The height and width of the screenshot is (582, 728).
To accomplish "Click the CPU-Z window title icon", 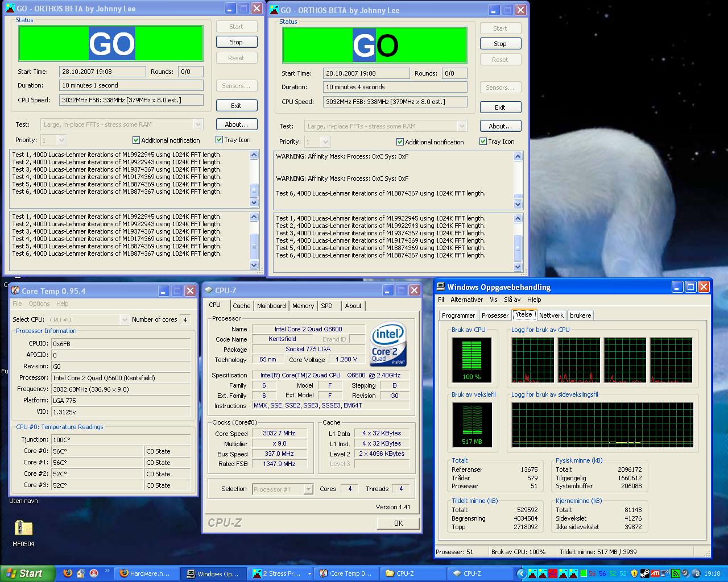I will pyautogui.click(x=209, y=290).
